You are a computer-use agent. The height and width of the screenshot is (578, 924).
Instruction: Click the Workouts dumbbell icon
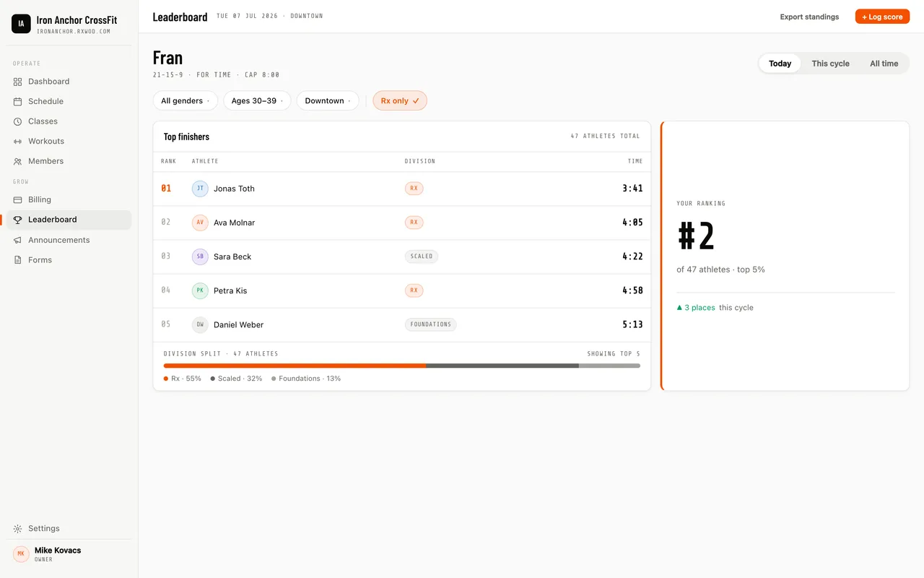(x=18, y=142)
